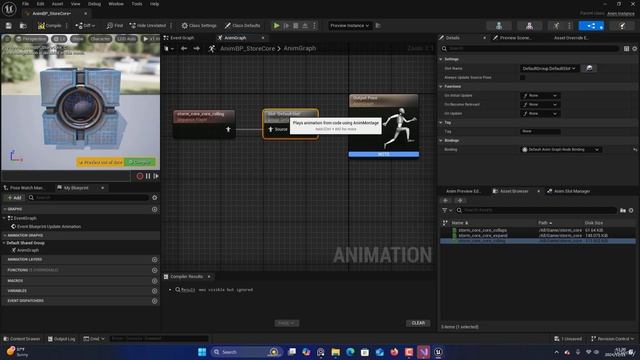Open the Diff dropdown in toolbar

click(85, 26)
